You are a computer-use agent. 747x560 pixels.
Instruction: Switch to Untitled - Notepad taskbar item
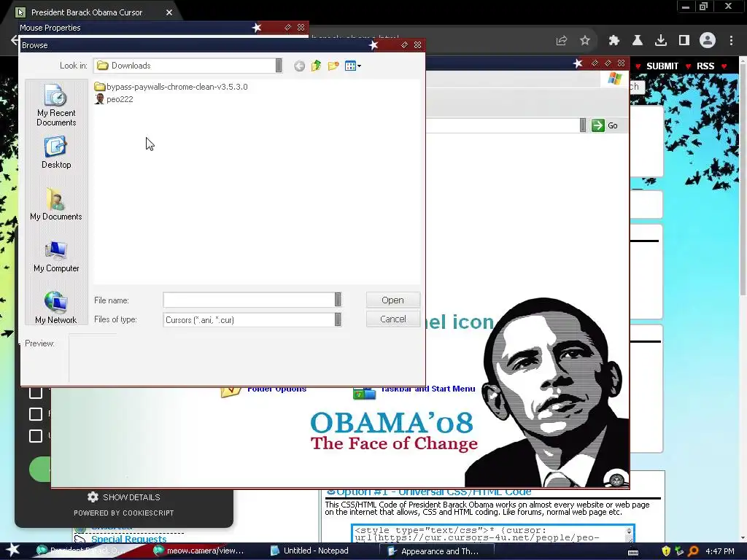point(309,551)
